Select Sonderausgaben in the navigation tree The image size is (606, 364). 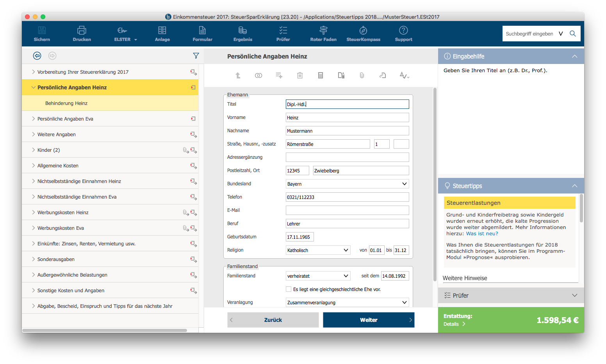point(56,259)
